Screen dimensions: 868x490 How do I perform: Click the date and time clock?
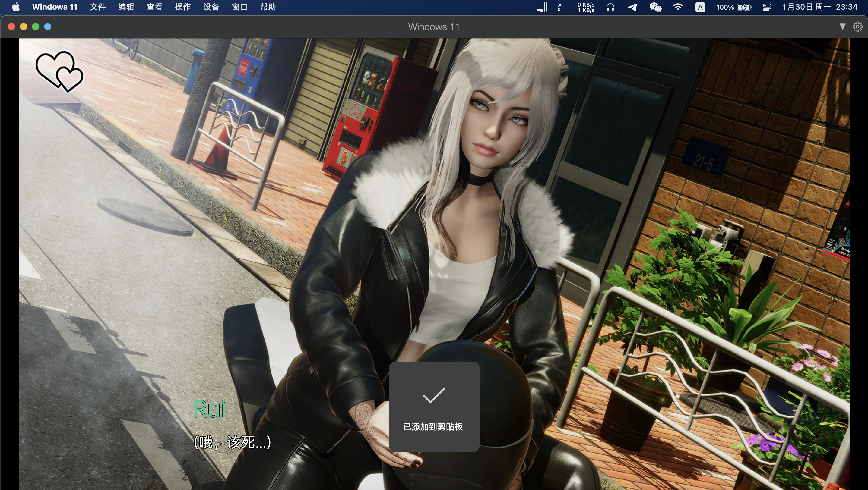819,7
